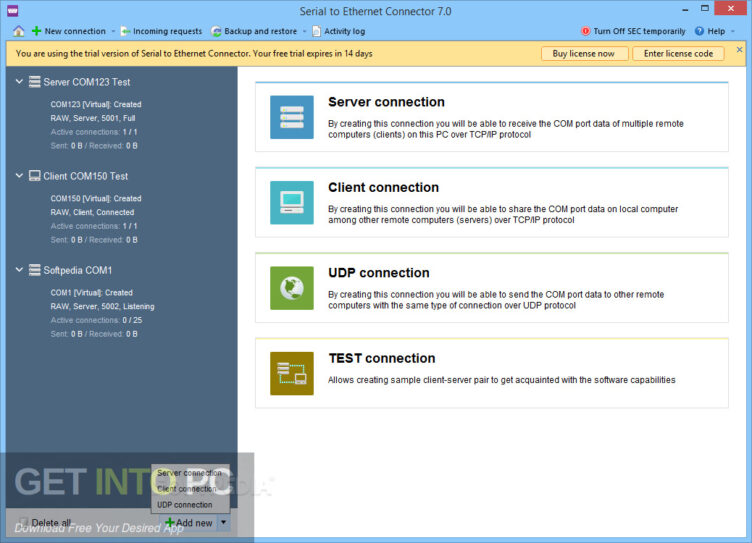Open Backup and restore icon
This screenshot has width=752, height=543.
(216, 31)
